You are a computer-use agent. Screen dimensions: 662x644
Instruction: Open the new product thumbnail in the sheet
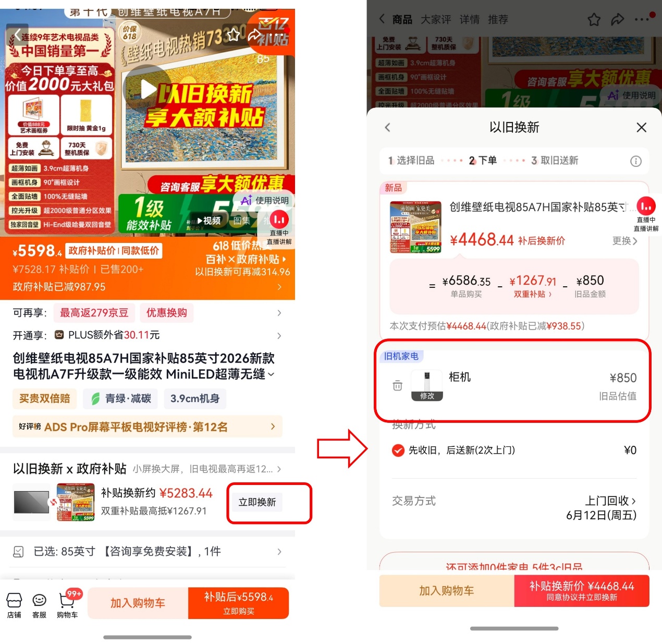[416, 227]
